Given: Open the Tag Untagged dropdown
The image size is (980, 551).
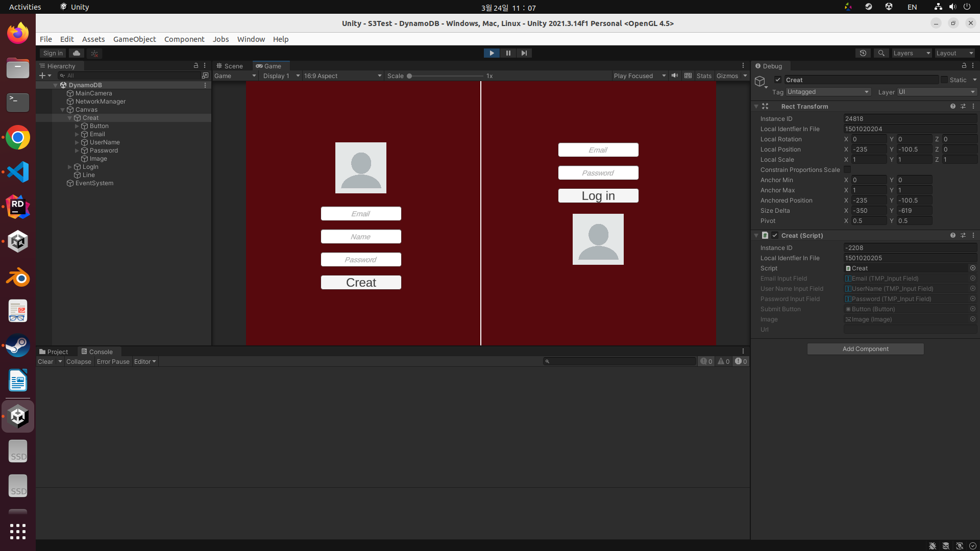Looking at the screenshot, I should coord(828,92).
